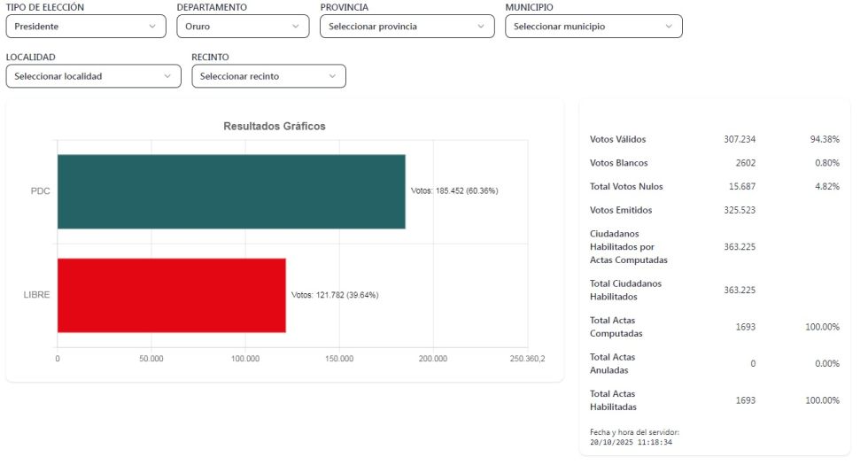This screenshot has height=473, width=868.
Task: Click the red LIBRE bar
Action: click(171, 295)
